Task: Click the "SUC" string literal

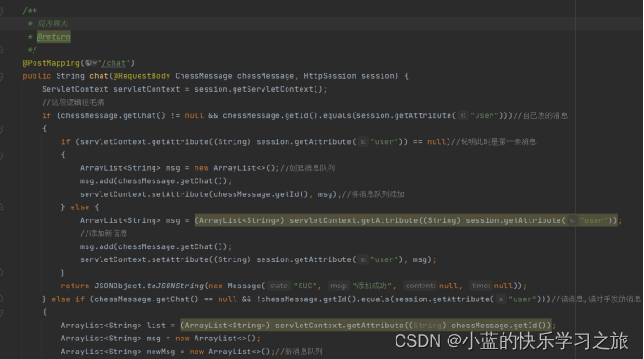Action: click(305, 286)
